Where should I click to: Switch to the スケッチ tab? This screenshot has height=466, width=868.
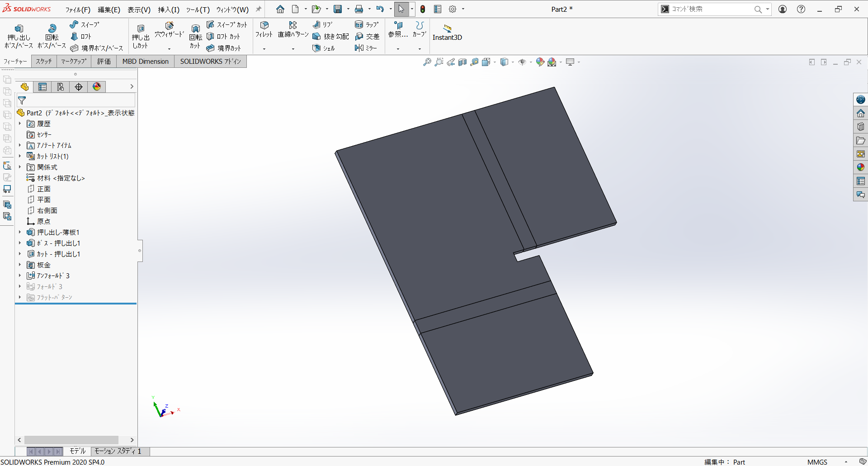pos(44,62)
